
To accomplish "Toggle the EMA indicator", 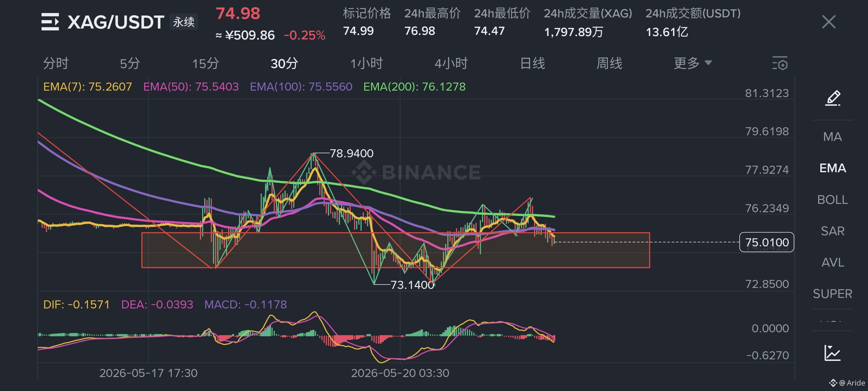I will click(833, 168).
